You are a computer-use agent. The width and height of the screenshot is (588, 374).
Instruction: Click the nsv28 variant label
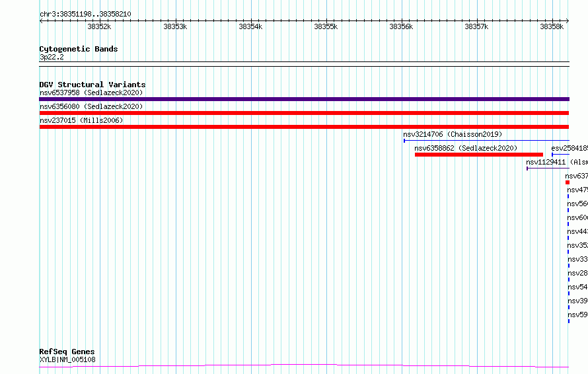(578, 273)
